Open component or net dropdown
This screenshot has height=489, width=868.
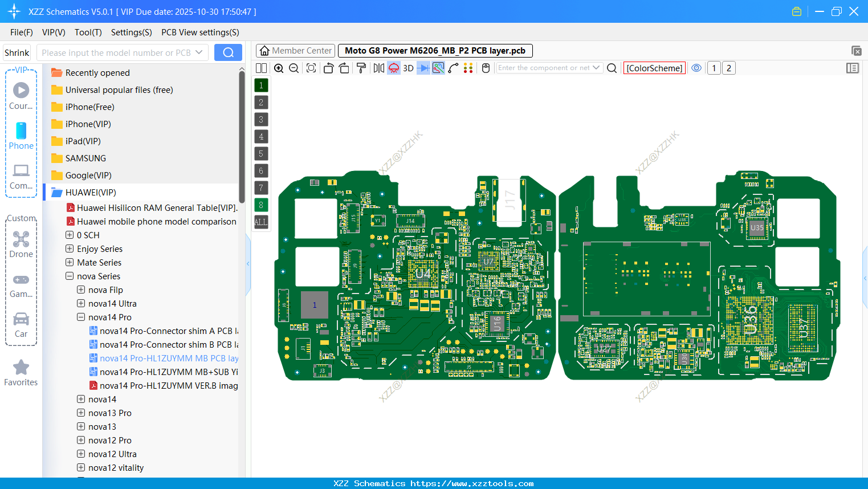pyautogui.click(x=596, y=68)
